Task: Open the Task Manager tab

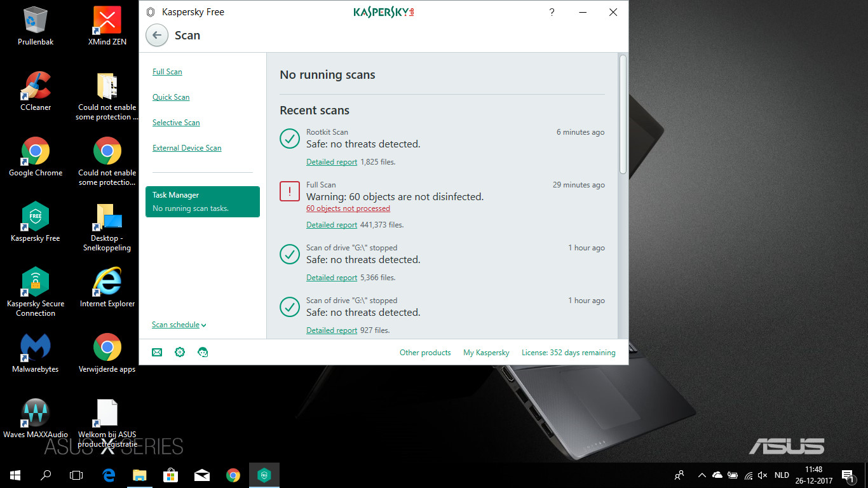Action: 203,201
